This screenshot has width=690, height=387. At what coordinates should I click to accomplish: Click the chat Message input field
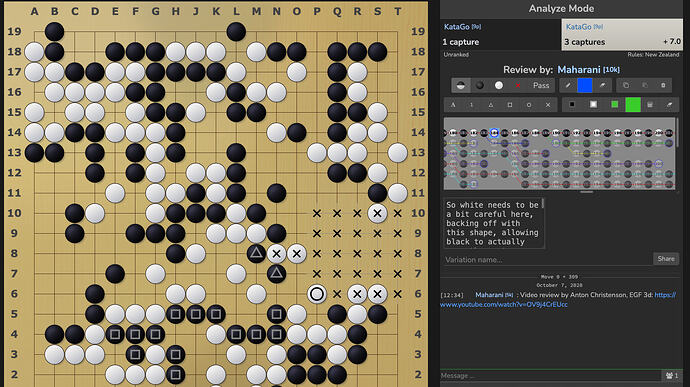[550, 376]
